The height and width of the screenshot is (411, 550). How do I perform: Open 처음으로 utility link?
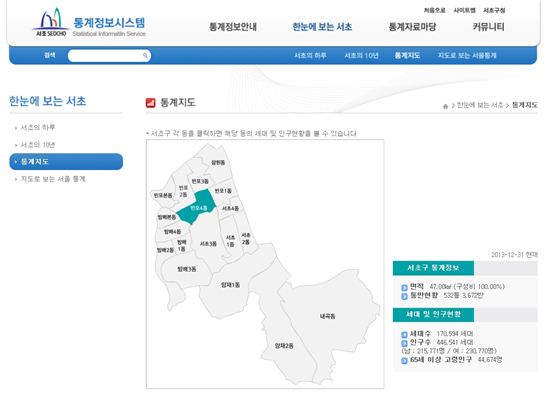pos(434,10)
